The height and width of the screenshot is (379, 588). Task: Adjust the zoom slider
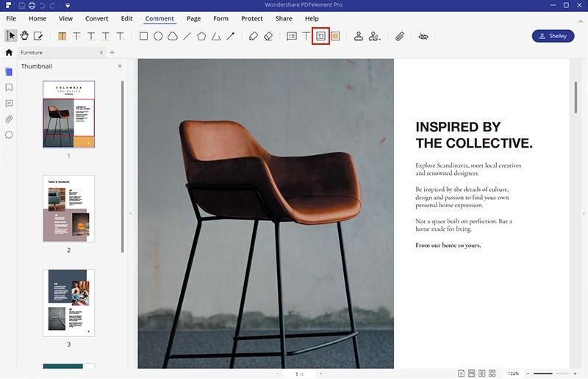[x=551, y=373]
